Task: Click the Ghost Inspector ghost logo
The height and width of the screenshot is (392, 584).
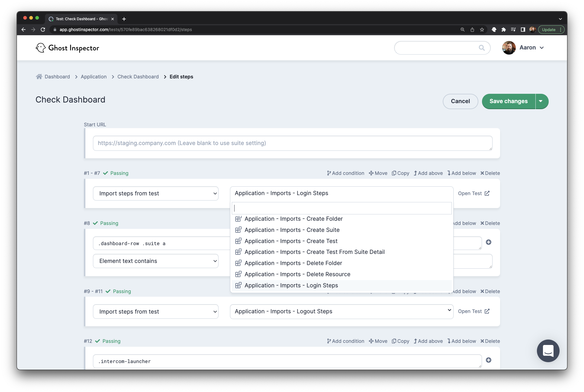Action: coord(40,47)
